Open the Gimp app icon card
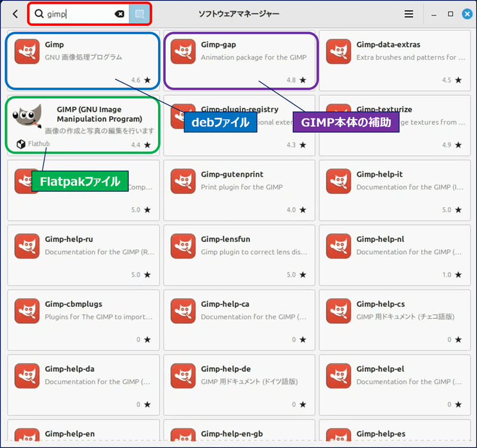This screenshot has width=477, height=448. [x=27, y=51]
